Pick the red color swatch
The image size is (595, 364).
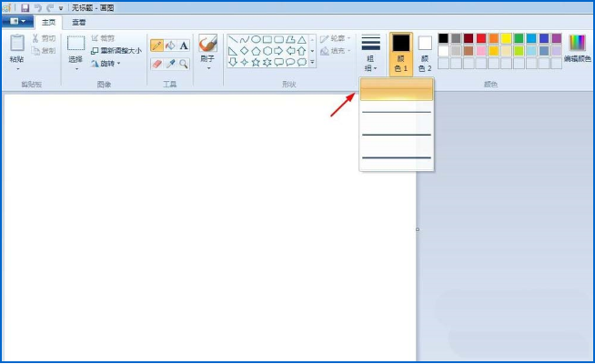point(481,38)
